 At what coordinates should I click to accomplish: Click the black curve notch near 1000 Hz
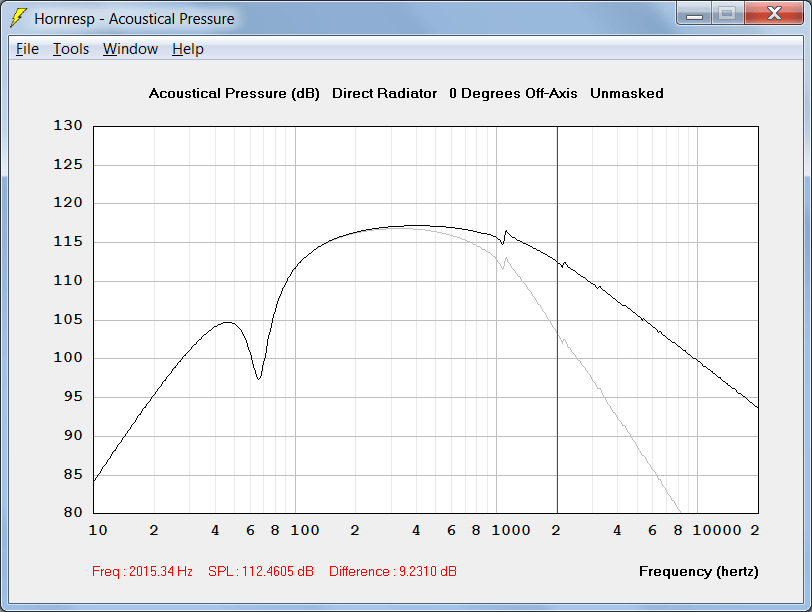coord(502,242)
